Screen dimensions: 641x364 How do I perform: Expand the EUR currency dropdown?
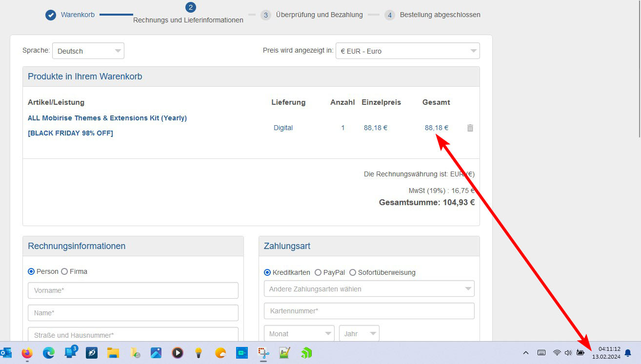(x=407, y=51)
